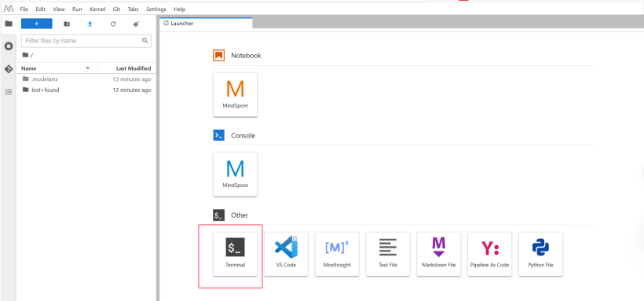Select the lost+found folder
This screenshot has width=644, height=301.
(86, 90)
